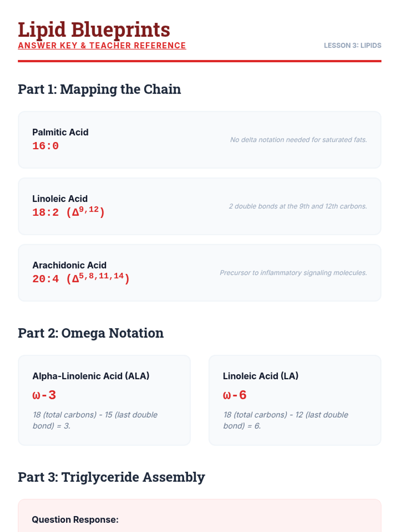Viewport: 399px width, 532px height.
Task: Click the Linoleic Acid name in Part 1
Action: point(60,199)
